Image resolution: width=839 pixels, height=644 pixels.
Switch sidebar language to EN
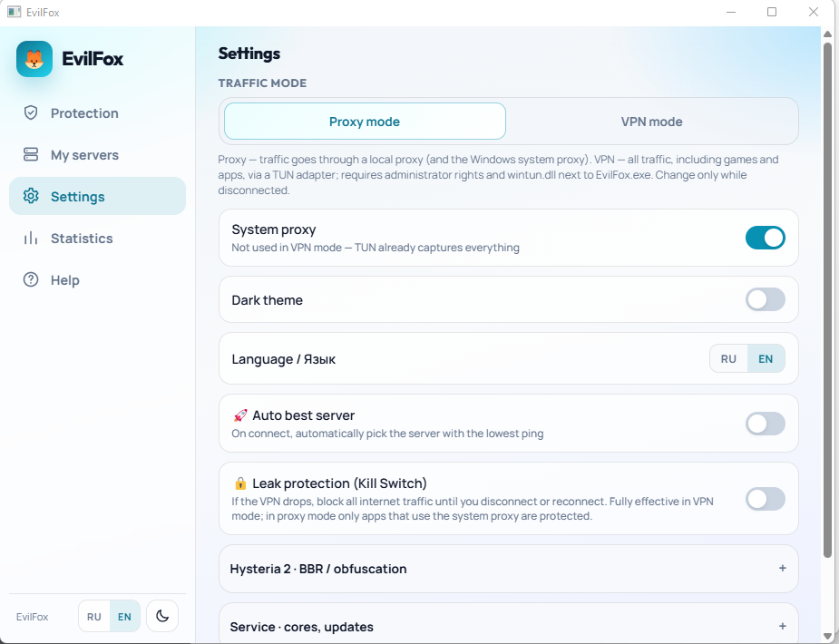[124, 617]
